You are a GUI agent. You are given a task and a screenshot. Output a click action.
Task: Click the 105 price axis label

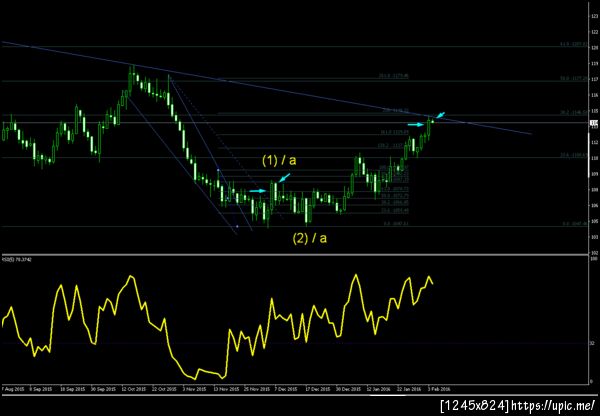[x=594, y=221]
